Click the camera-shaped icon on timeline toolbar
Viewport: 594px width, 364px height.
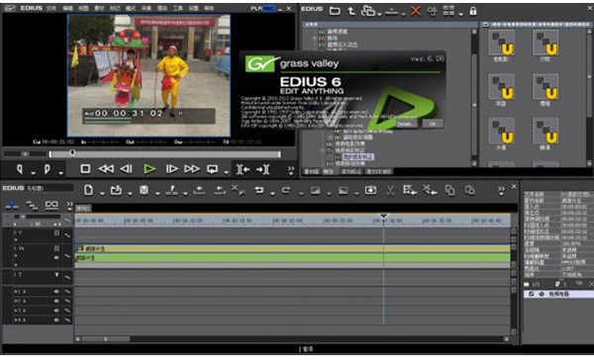(x=370, y=190)
